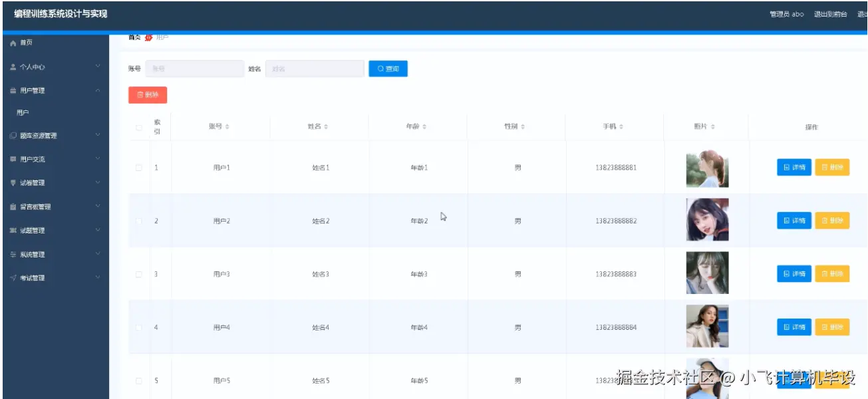Viewport: 868px width, 399px height.
Task: Click 退出到前台 in the top bar
Action: [x=830, y=14]
